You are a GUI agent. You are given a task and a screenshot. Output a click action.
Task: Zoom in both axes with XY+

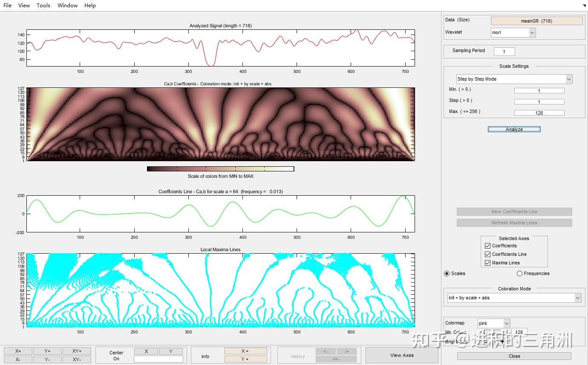tap(77, 351)
